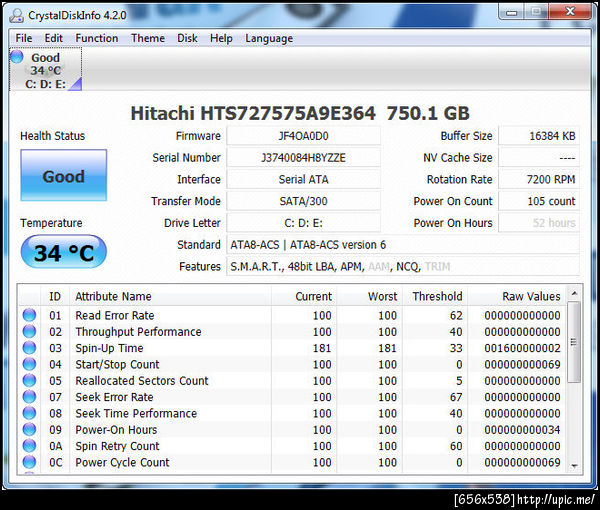The image size is (600, 510).
Task: Open the Function menu
Action: [97, 38]
